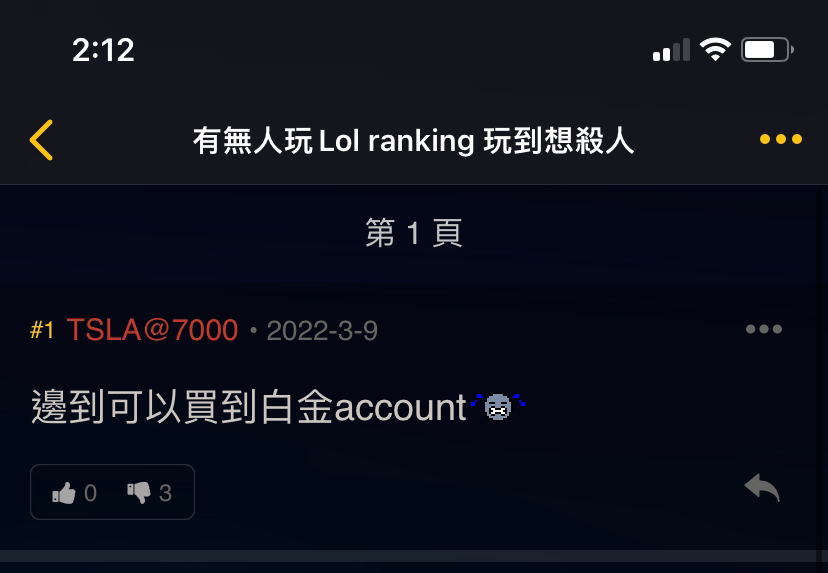Tap the vote box around like counters
The height and width of the screenshot is (573, 828).
[112, 492]
